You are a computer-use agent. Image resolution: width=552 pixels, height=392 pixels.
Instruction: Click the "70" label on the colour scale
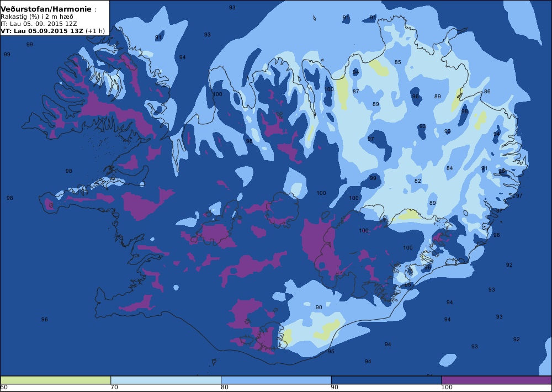(114, 388)
